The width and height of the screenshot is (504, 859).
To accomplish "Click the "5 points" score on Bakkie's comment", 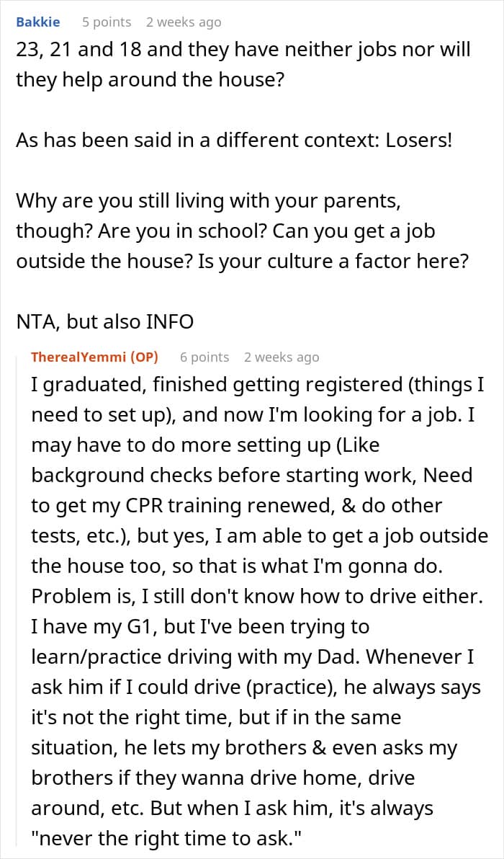I will 107,22.
